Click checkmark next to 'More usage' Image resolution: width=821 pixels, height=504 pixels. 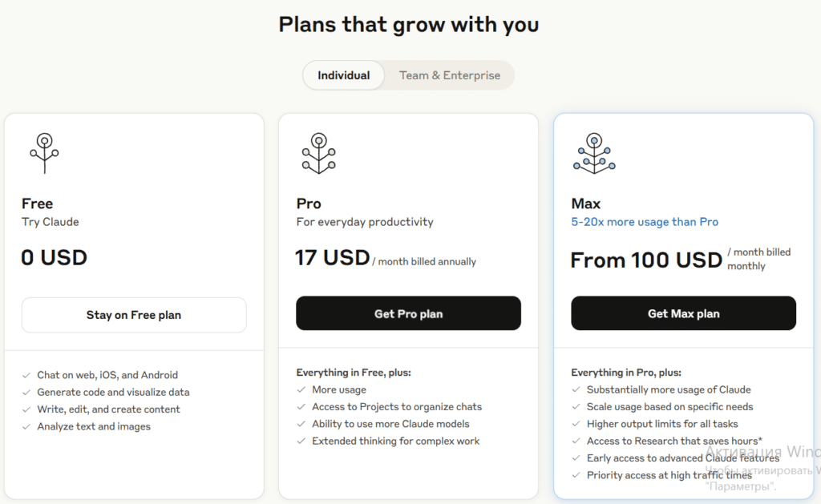point(301,390)
